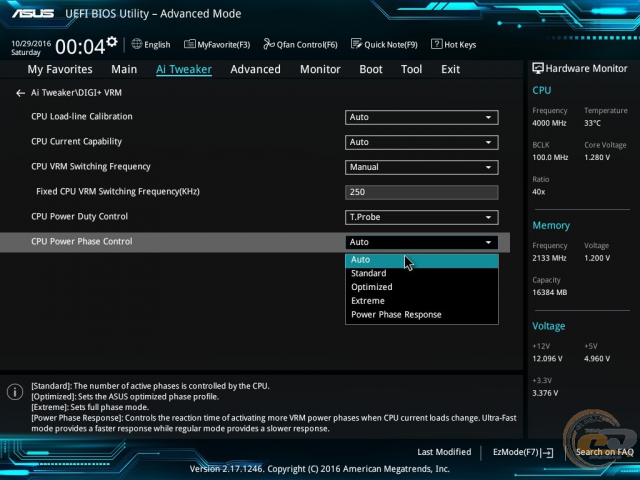Click the Fixed CPU VRM Switching Frequency field
Viewport: 640px width, 480px height.
point(421,192)
